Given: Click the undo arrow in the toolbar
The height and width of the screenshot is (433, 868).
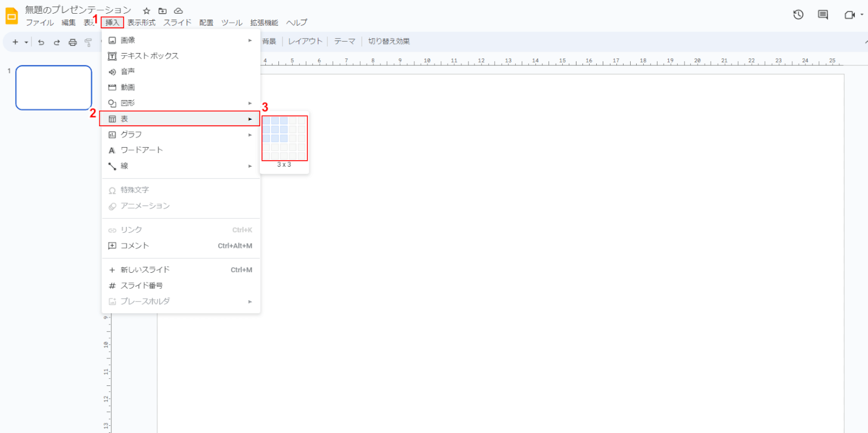Looking at the screenshot, I should coord(41,42).
